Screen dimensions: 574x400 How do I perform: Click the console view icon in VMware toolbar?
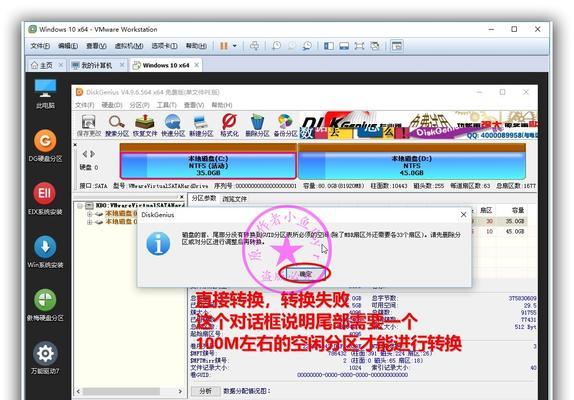click(397, 46)
